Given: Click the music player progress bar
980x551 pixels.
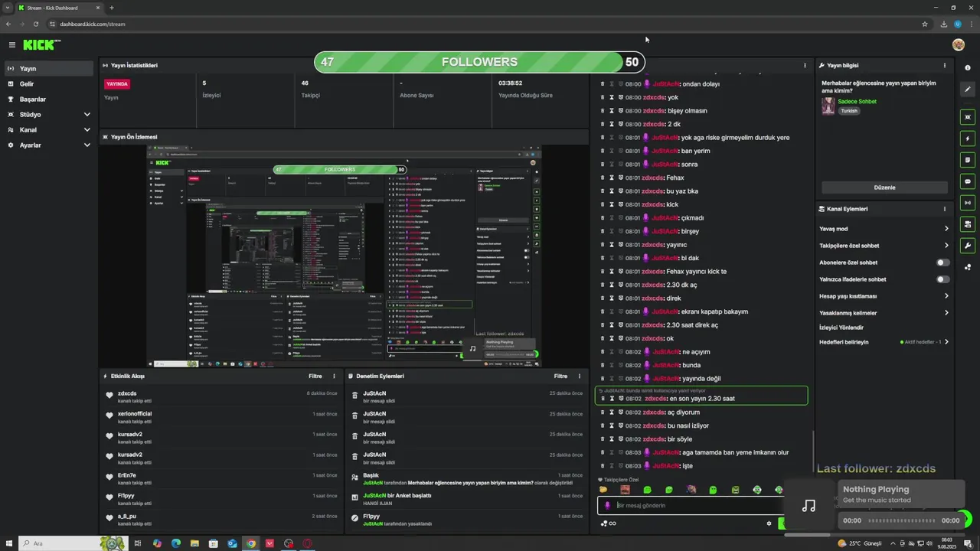Looking at the screenshot, I should tap(901, 520).
